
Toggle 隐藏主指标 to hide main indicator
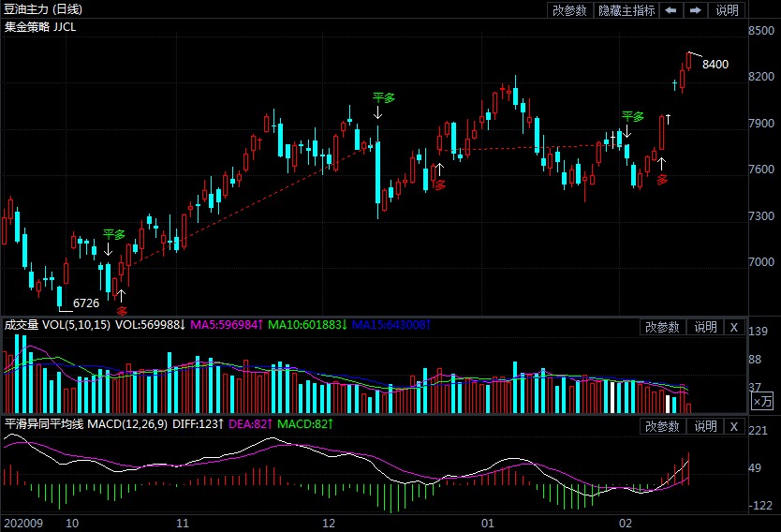(x=626, y=10)
